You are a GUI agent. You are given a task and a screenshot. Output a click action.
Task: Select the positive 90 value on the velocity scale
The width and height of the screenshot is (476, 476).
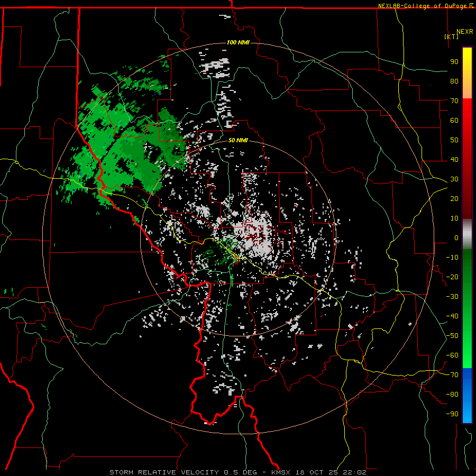point(454,62)
